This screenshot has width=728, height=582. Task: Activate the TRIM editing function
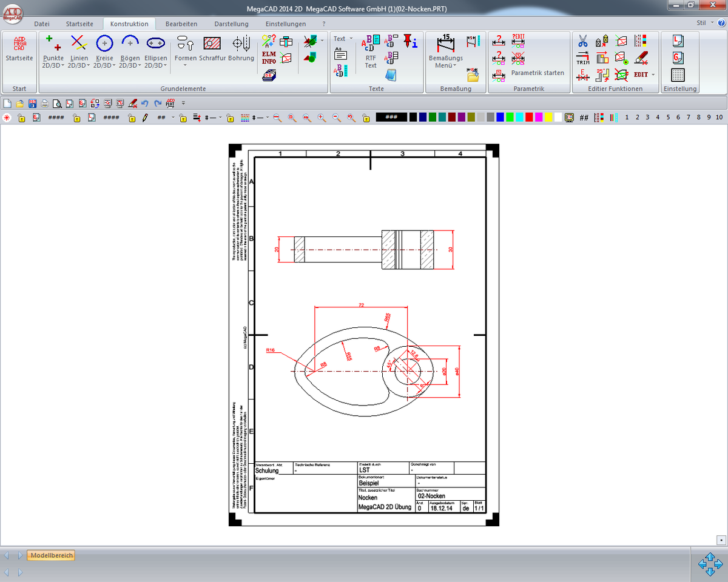click(582, 58)
